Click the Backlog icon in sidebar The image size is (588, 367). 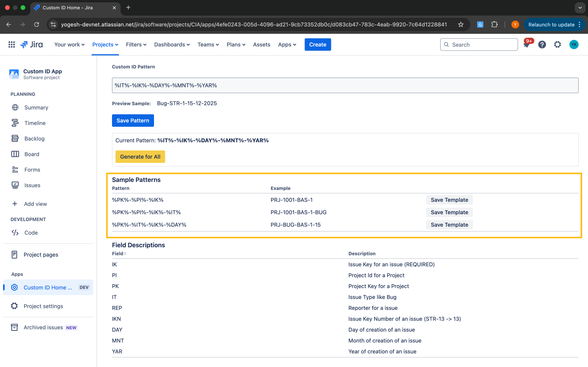pyautogui.click(x=15, y=138)
